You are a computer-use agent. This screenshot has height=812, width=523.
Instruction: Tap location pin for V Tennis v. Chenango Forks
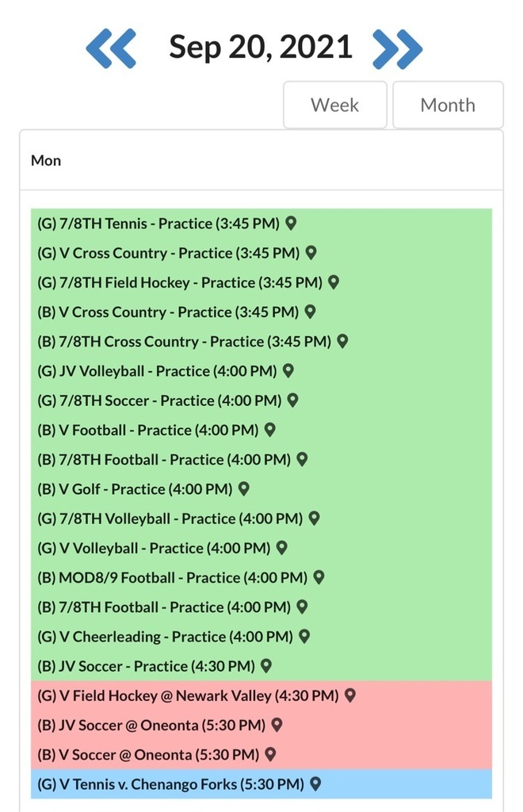pos(315,784)
